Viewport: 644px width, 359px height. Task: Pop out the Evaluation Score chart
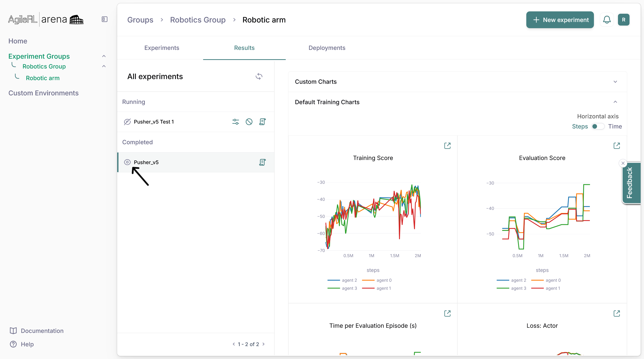(616, 146)
